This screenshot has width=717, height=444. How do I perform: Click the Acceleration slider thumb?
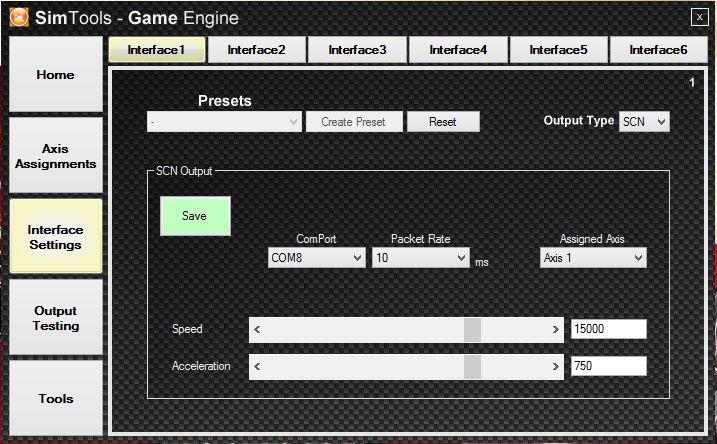click(x=472, y=367)
